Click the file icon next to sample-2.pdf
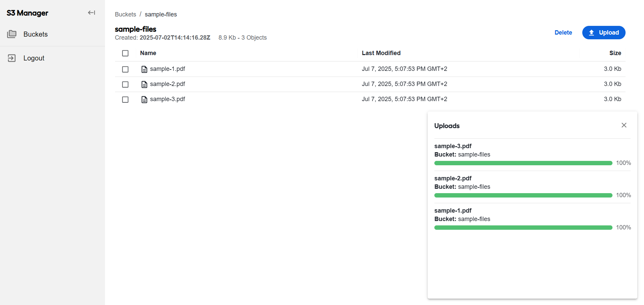 point(144,84)
